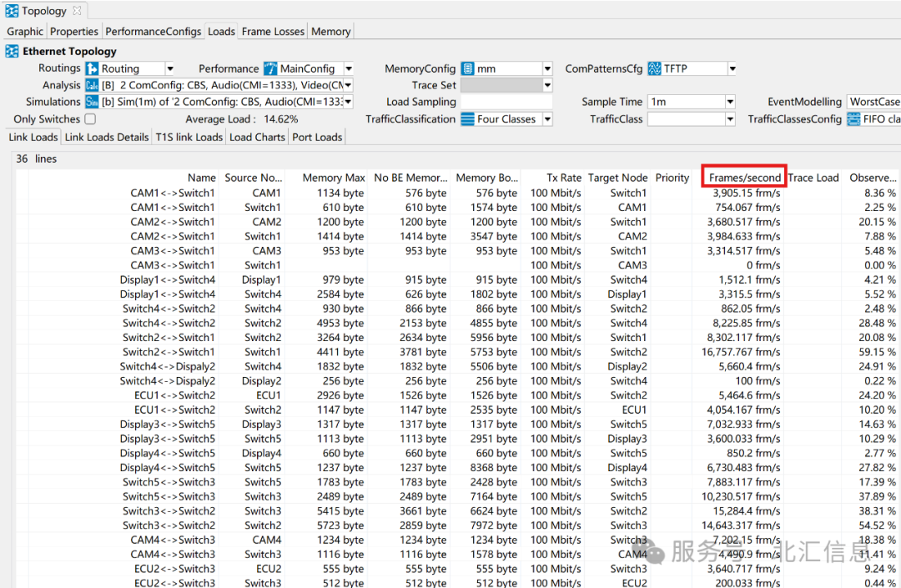This screenshot has height=588, width=901.
Task: Open the TrafficClassification dropdown
Action: 547,119
